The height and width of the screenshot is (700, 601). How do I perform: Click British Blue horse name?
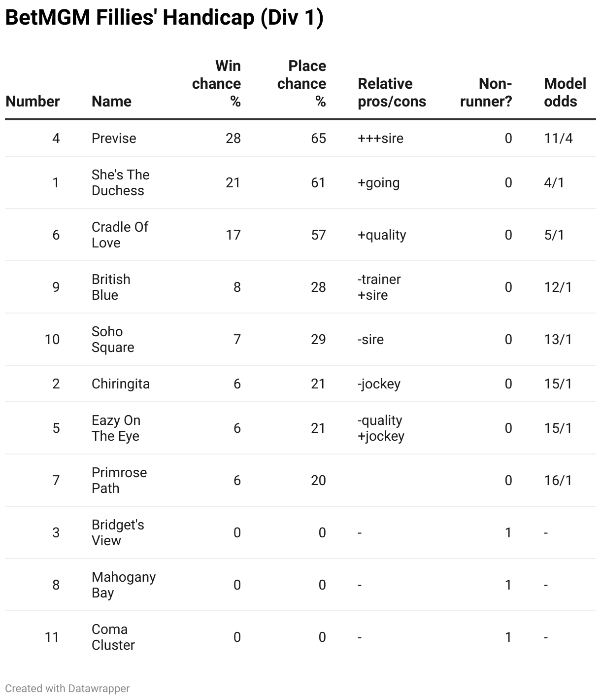click(111, 287)
